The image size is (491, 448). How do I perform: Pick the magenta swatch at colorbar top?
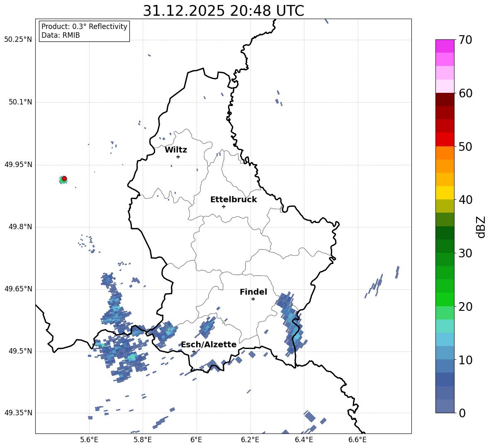pyautogui.click(x=445, y=46)
